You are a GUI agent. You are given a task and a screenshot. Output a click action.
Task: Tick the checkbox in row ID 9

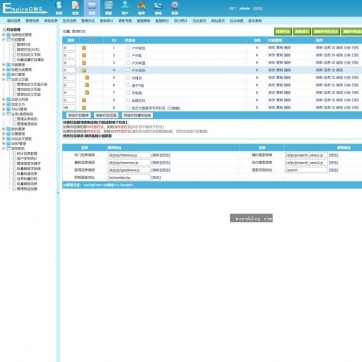[x=128, y=100]
